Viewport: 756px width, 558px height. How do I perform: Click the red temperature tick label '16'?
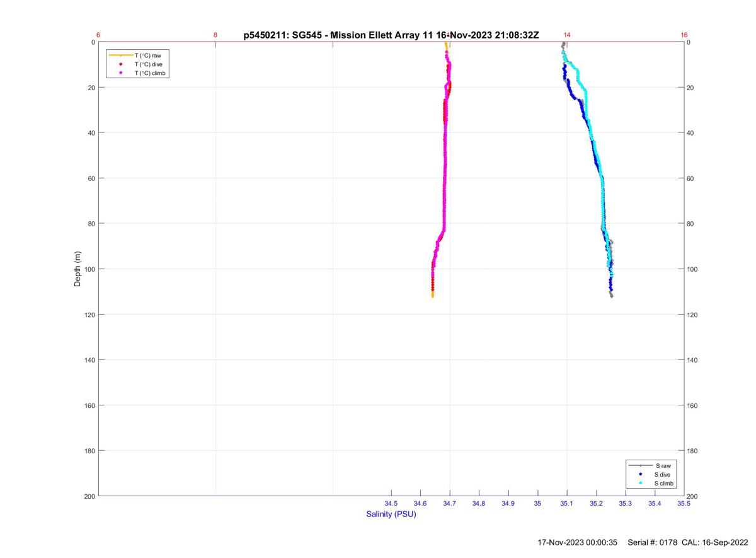[x=684, y=35]
